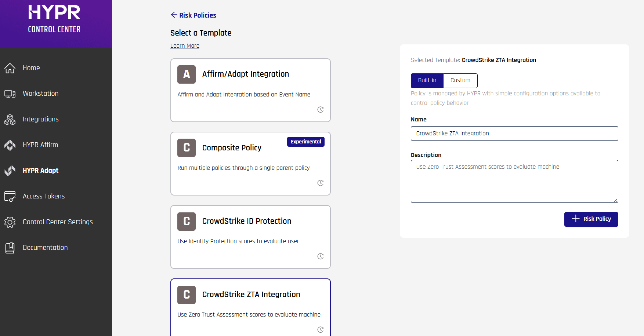Choose the CrowdStrike ID Protection template
The height and width of the screenshot is (336, 644).
(250, 237)
